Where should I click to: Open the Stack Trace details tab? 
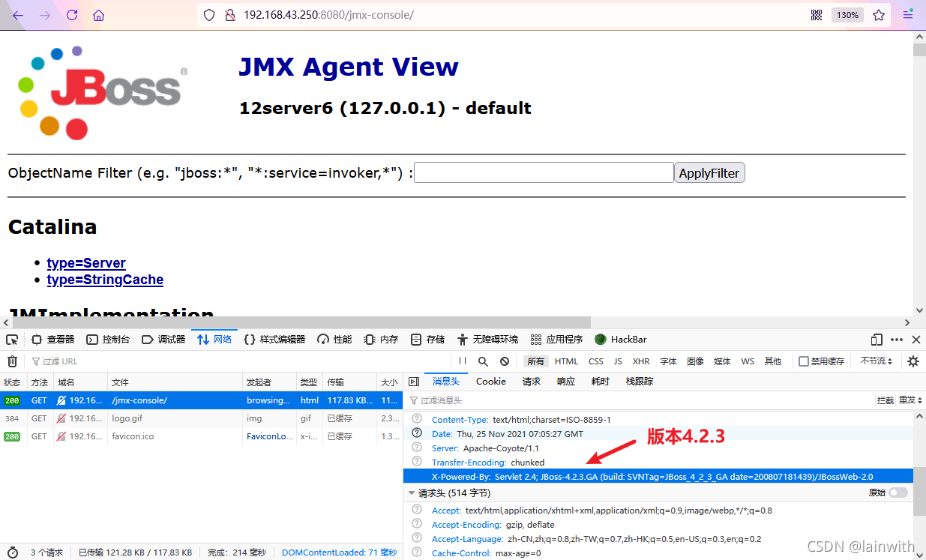point(640,382)
